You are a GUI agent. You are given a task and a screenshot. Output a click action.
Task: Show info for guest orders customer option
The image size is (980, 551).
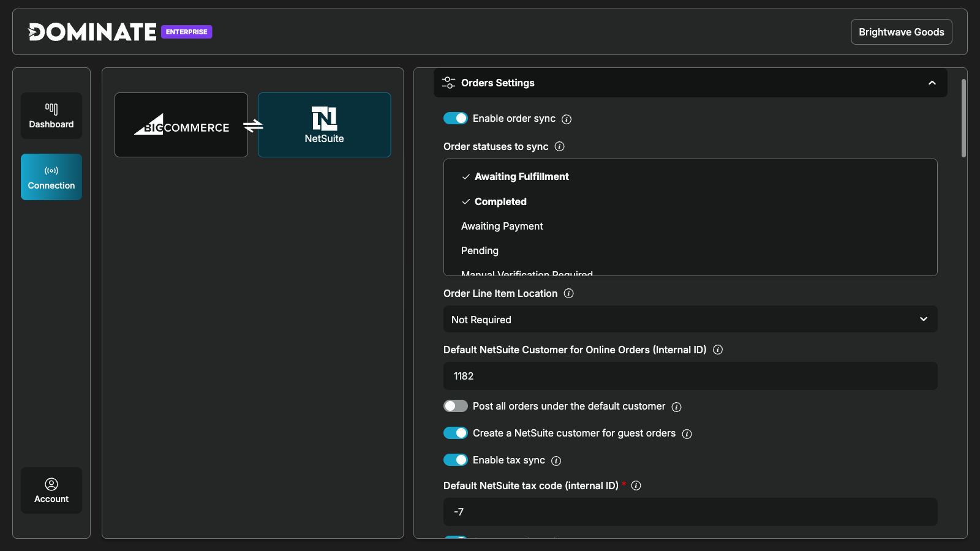pyautogui.click(x=687, y=434)
